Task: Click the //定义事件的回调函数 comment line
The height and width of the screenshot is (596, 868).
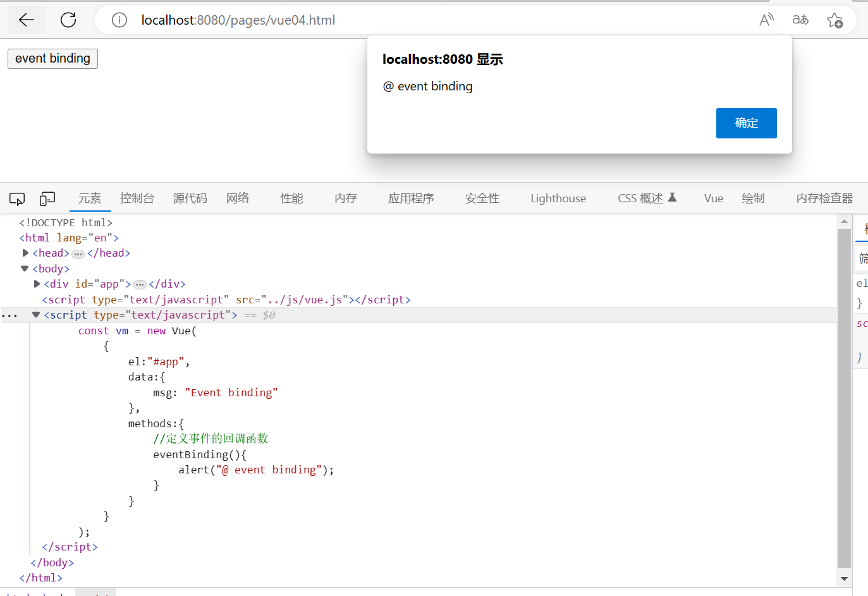Action: (211, 439)
